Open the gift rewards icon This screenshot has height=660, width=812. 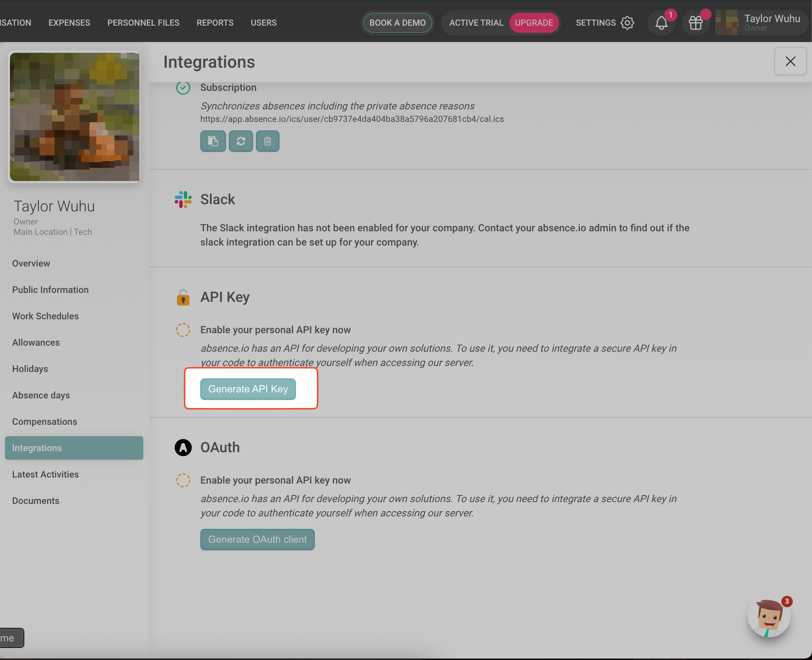[696, 23]
